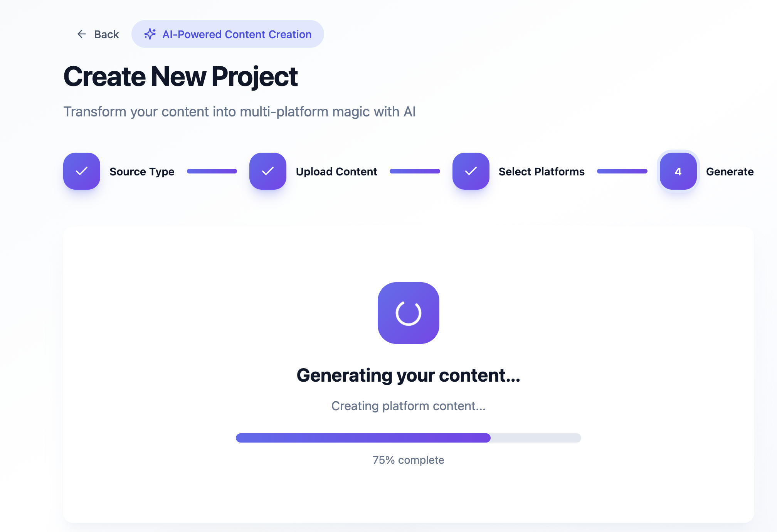
Task: Click the spinner's rounded purple container
Action: pos(409,313)
